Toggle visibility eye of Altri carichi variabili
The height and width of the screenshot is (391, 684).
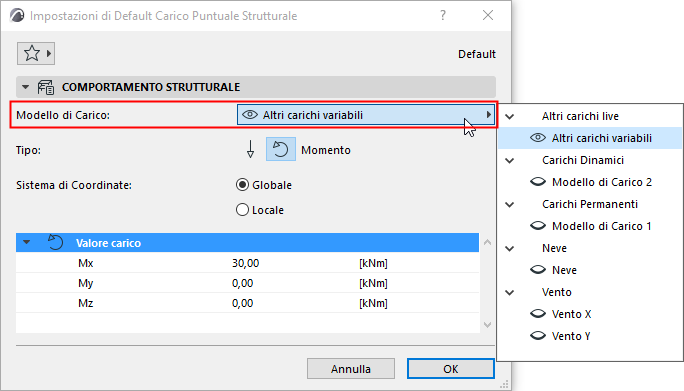pos(537,138)
